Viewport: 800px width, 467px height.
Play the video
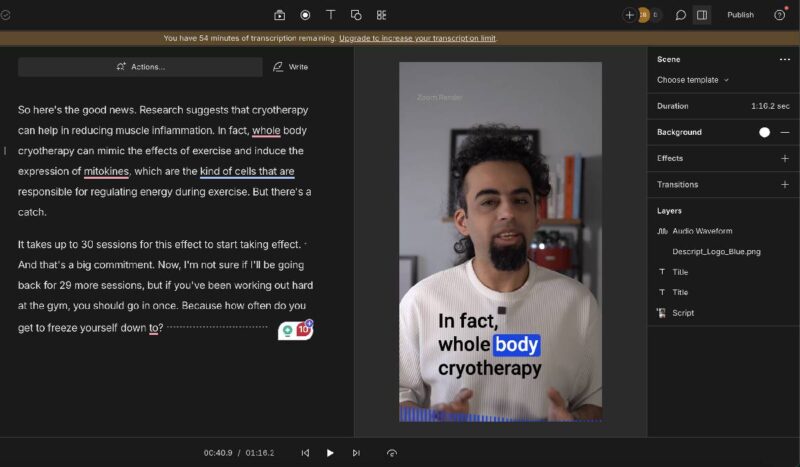pyautogui.click(x=330, y=453)
